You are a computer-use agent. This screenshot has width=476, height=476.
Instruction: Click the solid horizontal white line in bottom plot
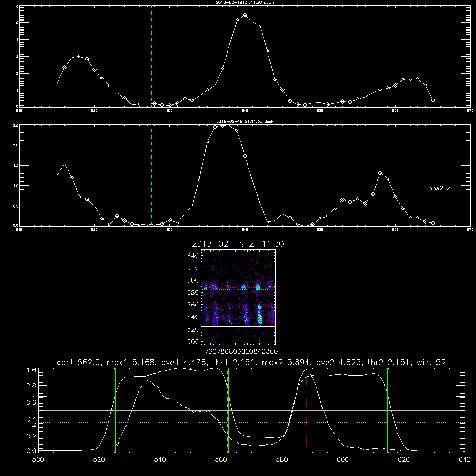coord(251,410)
